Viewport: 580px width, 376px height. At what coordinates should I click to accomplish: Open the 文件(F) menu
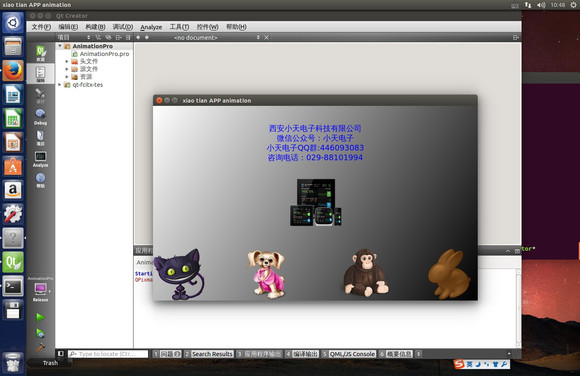coord(41,27)
